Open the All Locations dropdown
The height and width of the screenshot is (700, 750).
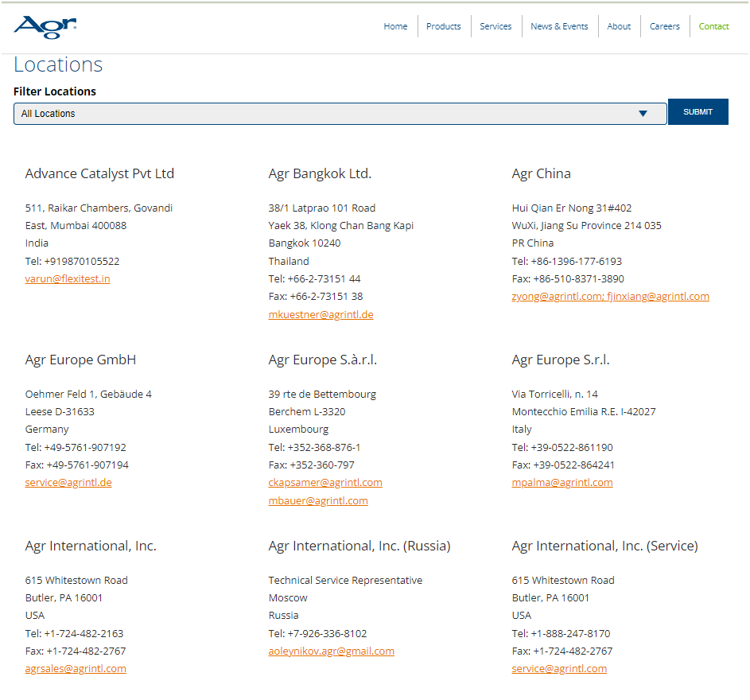point(340,114)
